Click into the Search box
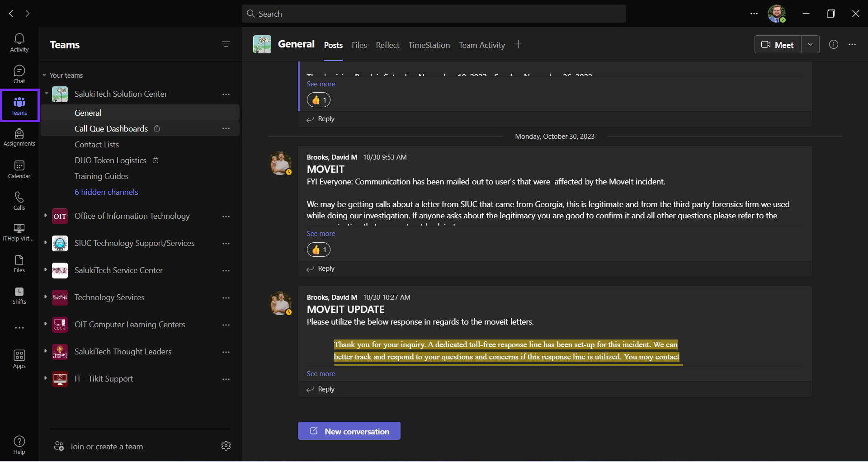 (434, 14)
